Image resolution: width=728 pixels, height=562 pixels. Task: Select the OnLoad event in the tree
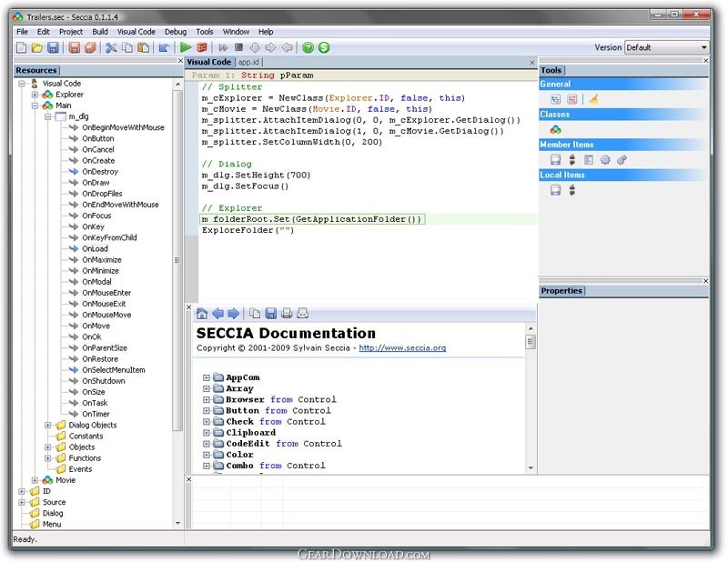click(x=95, y=249)
